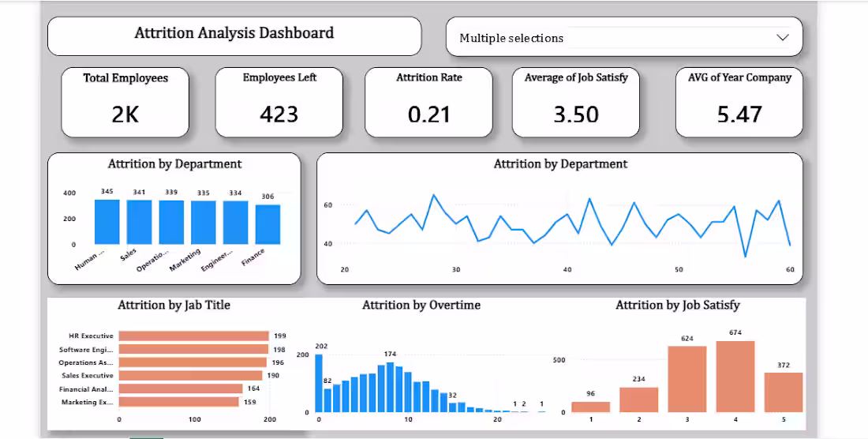Click the 159 data label beside Marketing Ex...
Image resolution: width=868 pixels, height=439 pixels.
pos(249,402)
